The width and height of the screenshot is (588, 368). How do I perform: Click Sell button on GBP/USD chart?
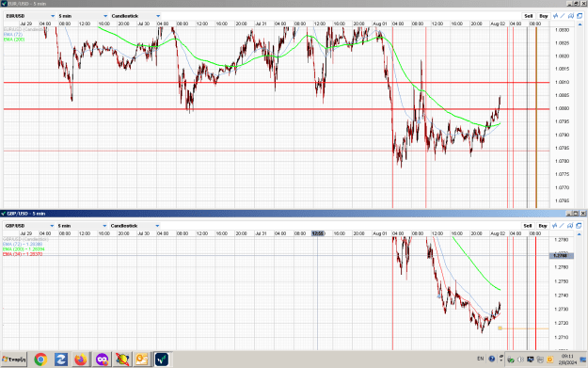[x=528, y=226]
